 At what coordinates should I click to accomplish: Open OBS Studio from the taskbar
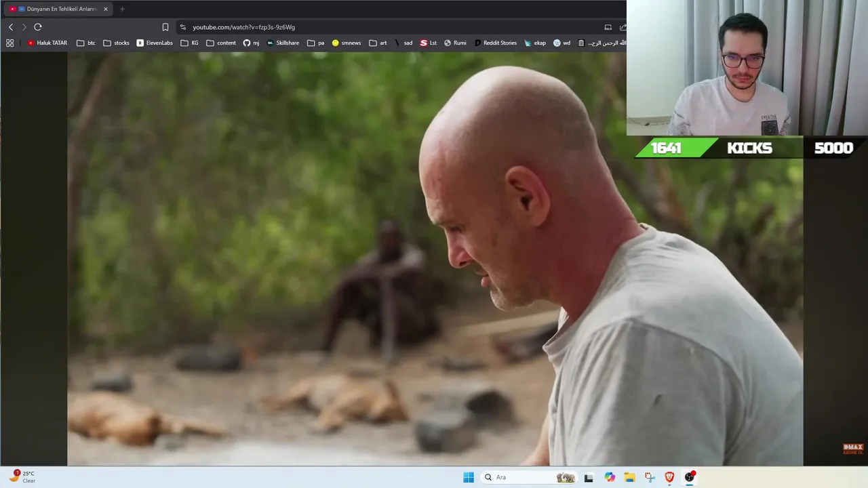tap(690, 477)
